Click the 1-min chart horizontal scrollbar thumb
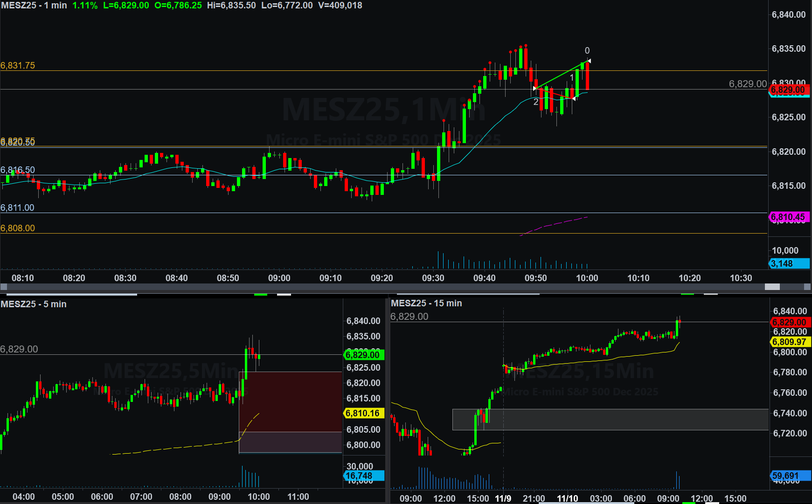This screenshot has width=812, height=504. pos(772,287)
